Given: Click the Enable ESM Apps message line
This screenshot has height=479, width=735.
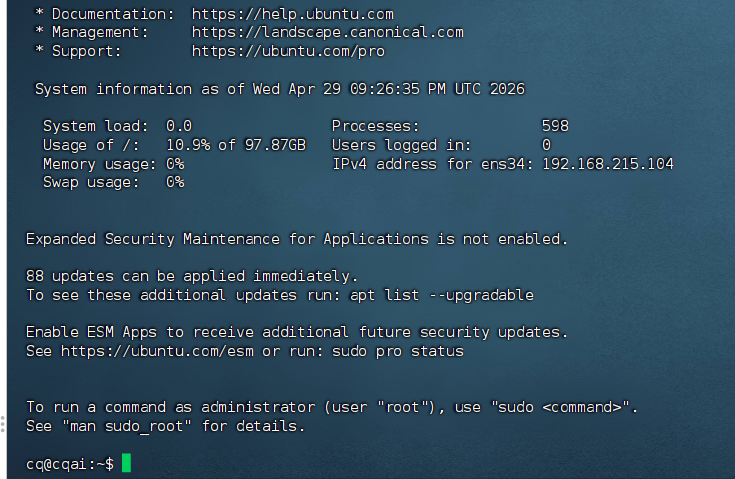Looking at the screenshot, I should tap(297, 332).
